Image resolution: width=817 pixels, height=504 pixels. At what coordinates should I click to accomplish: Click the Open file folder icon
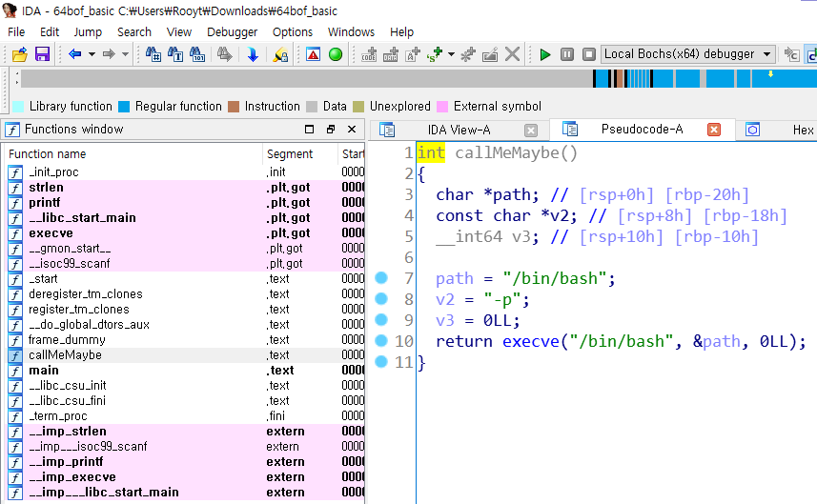(20, 54)
